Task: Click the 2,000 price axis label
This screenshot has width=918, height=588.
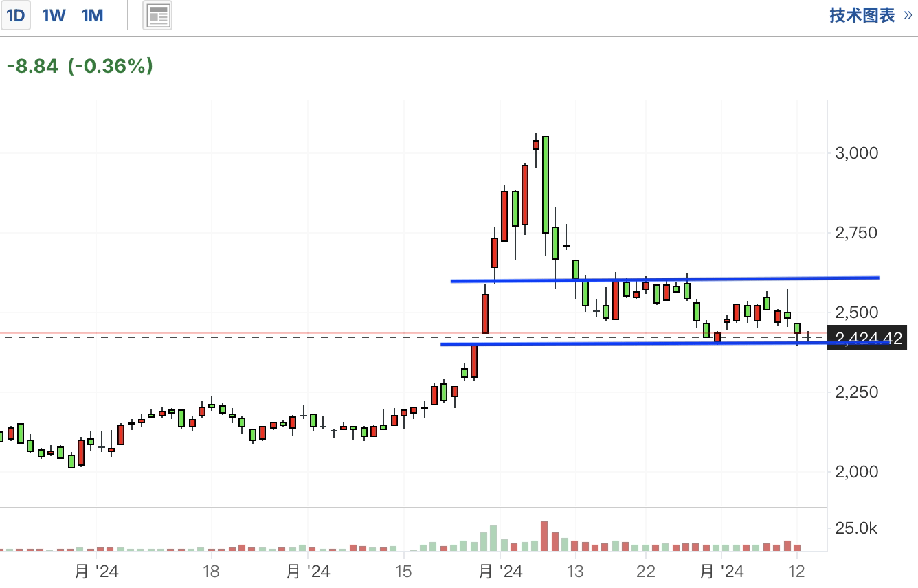Action: (857, 472)
